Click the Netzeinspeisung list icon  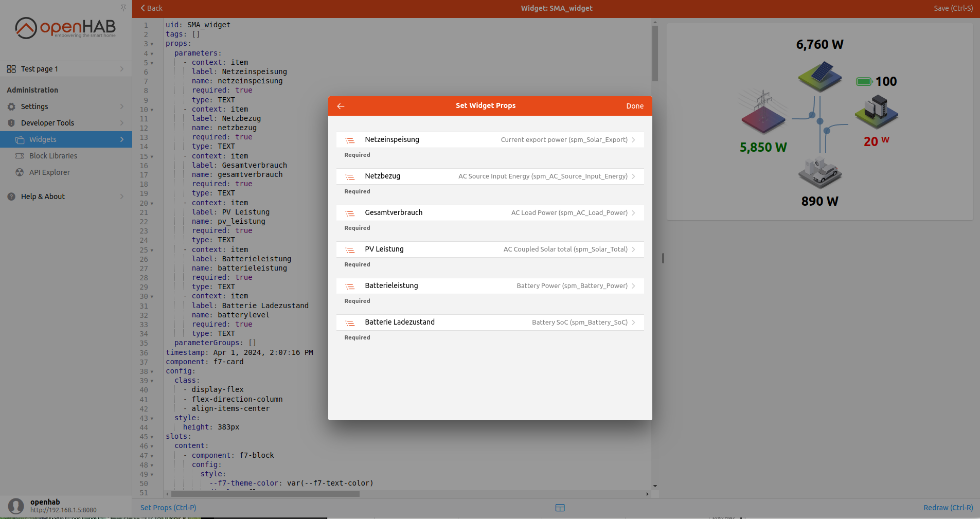[x=350, y=140]
